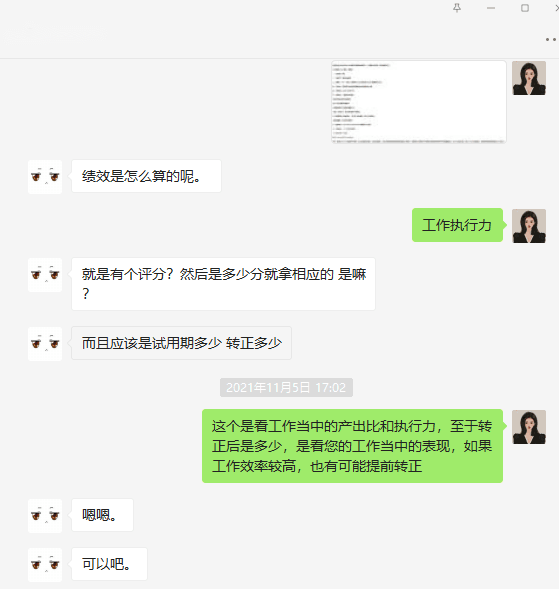
Task: Click the message starting with 就是有个评分
Action: pyautogui.click(x=223, y=284)
